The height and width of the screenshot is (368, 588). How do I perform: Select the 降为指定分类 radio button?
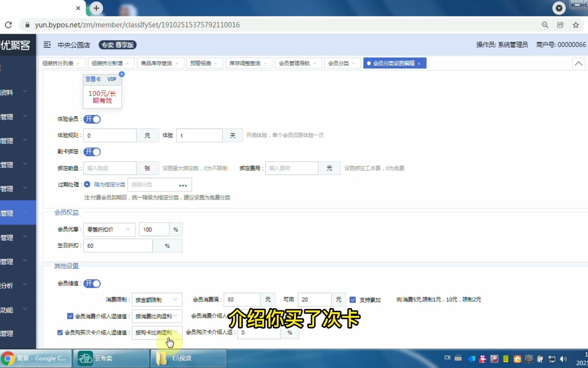(x=87, y=184)
